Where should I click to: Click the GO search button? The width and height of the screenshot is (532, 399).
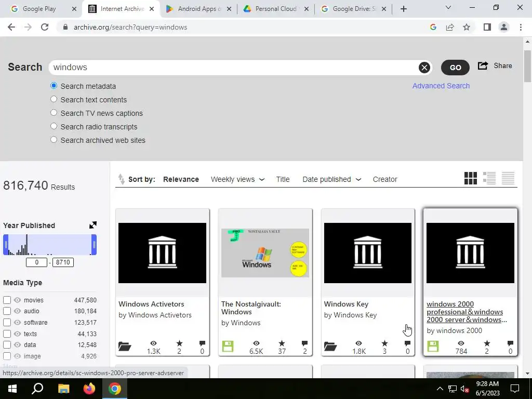tap(455, 68)
